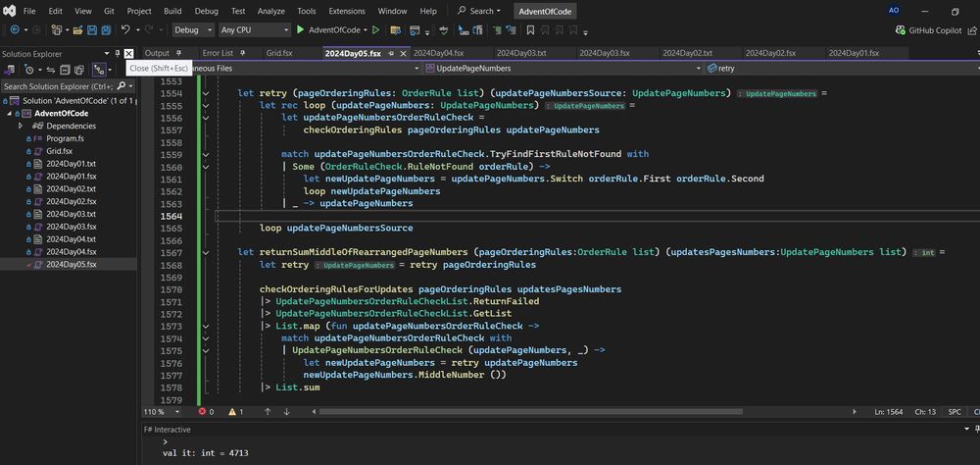Toggle pin on the Error List tab
Viewport: 980px width, 465px height.
pos(242,53)
